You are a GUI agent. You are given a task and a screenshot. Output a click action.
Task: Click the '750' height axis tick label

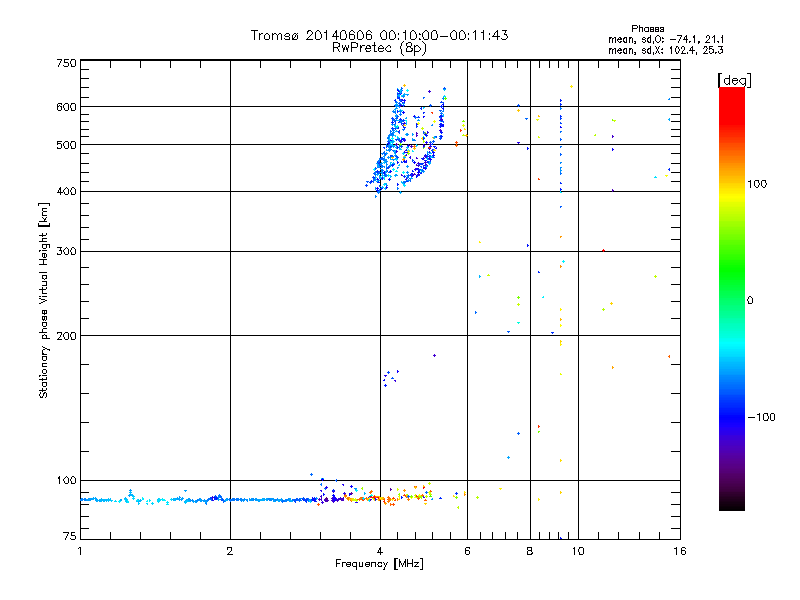(66, 63)
